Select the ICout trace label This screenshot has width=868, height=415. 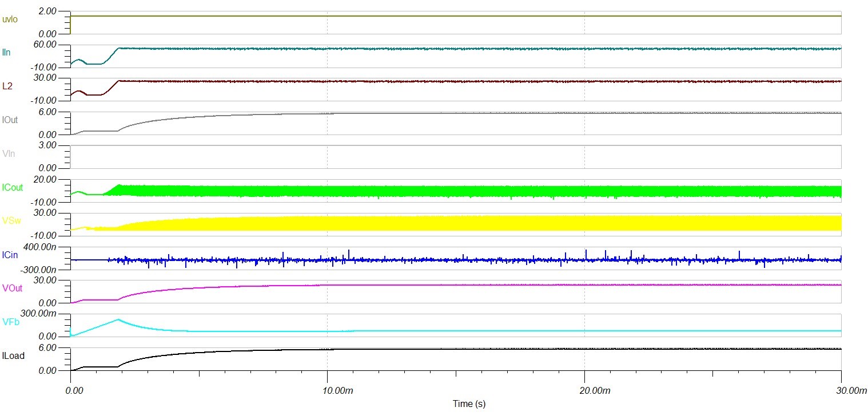pos(12,187)
